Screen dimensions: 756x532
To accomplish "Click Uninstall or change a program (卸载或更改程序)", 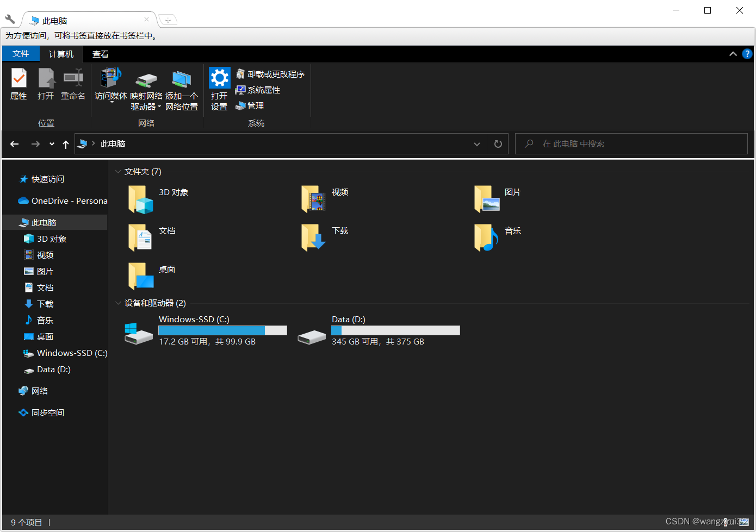I will coord(270,74).
